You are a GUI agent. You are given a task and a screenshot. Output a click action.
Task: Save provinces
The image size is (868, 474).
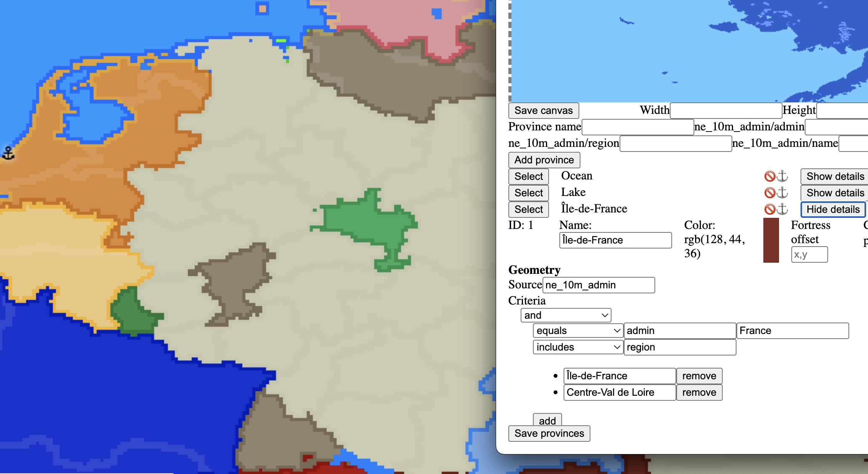[x=549, y=433]
